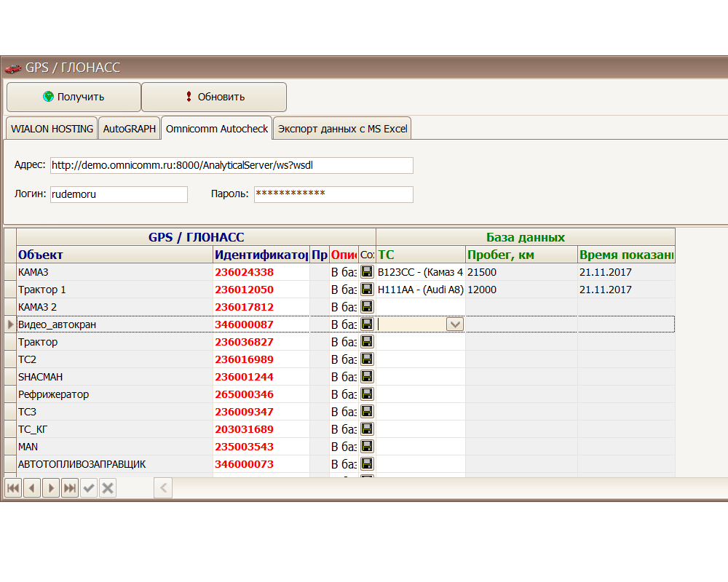Select the MAN object cell
Image resolution: width=728 pixels, height=582 pixels.
click(114, 447)
